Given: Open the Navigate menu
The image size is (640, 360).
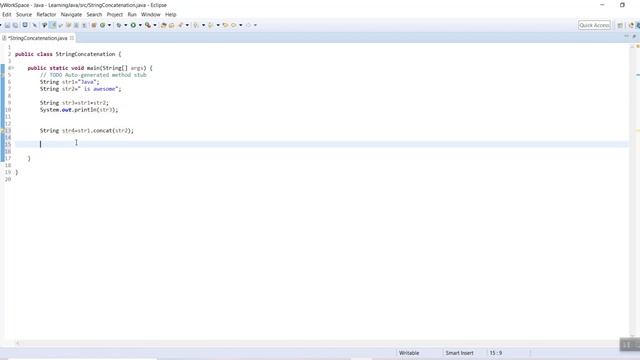Looking at the screenshot, I should (x=71, y=15).
